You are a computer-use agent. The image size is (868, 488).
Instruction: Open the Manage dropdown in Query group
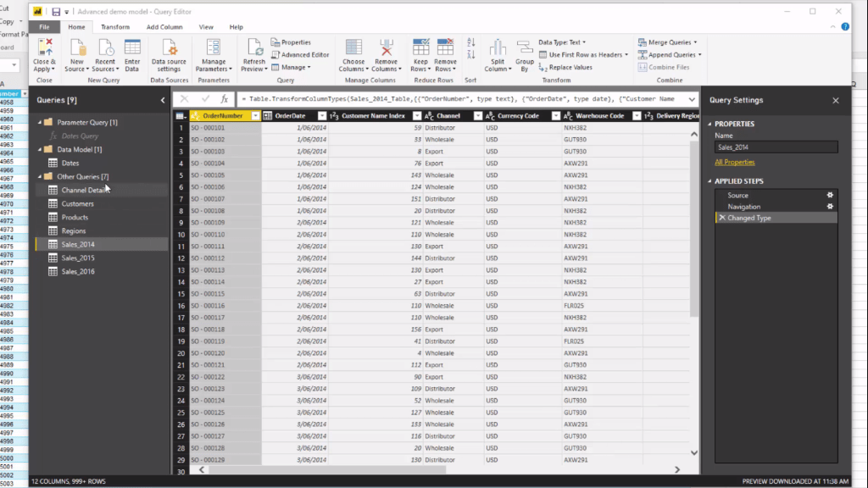(x=292, y=68)
